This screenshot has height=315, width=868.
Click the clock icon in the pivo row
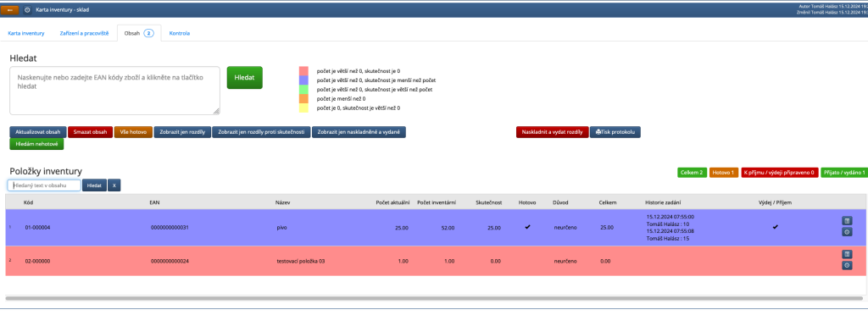(847, 232)
